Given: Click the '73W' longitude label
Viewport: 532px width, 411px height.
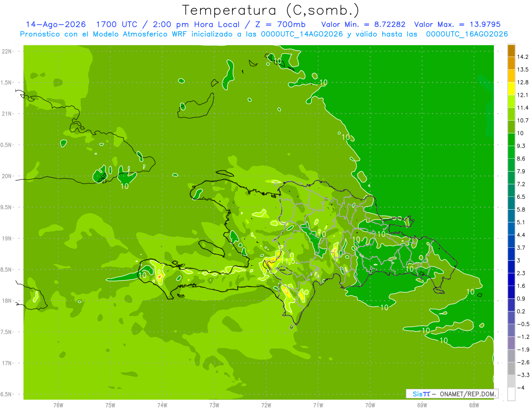Looking at the screenshot, I should pyautogui.click(x=214, y=405).
